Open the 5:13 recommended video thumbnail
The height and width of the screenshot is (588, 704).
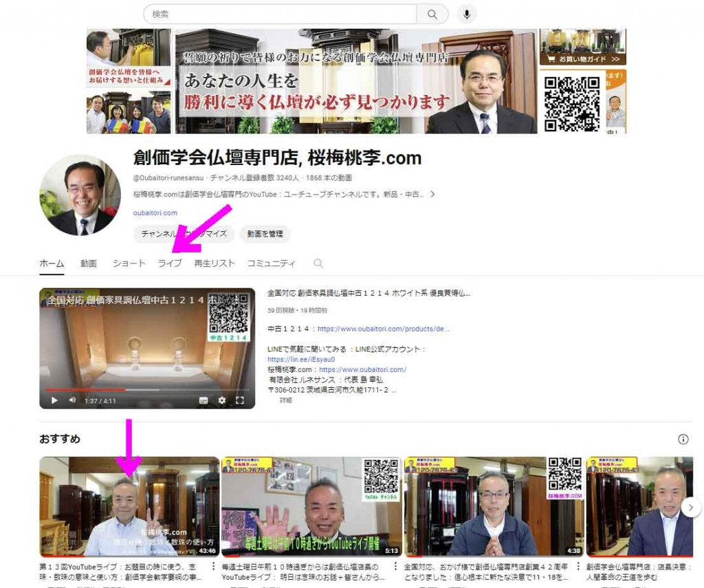[x=310, y=506]
